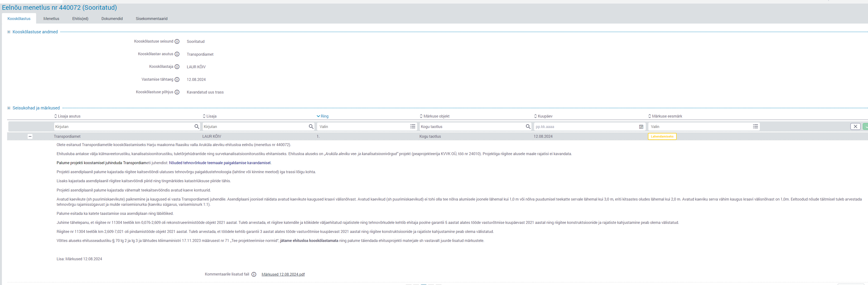Viewport: 868px width, 285px height.
Task: Show info for Kooskõlastuse seisund
Action: (x=177, y=41)
